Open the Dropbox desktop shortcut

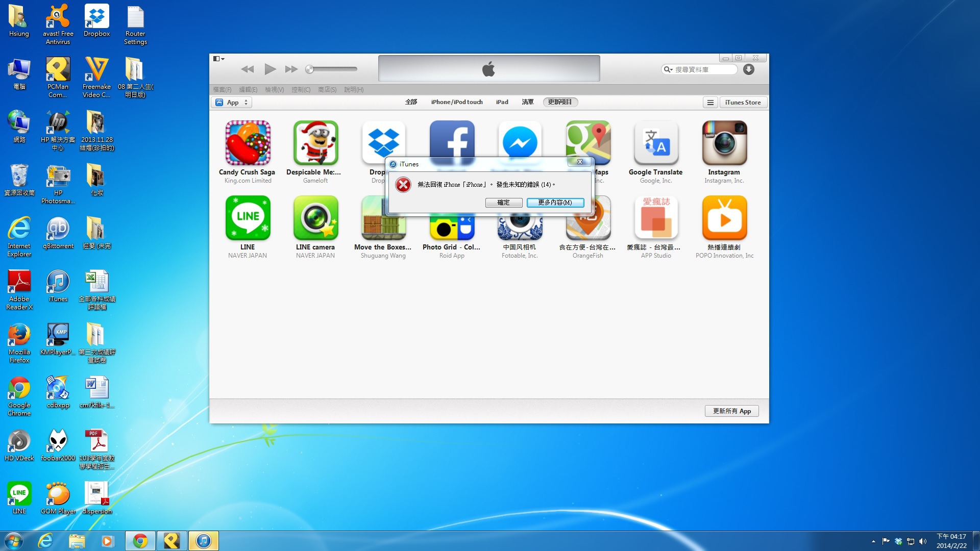[96, 21]
